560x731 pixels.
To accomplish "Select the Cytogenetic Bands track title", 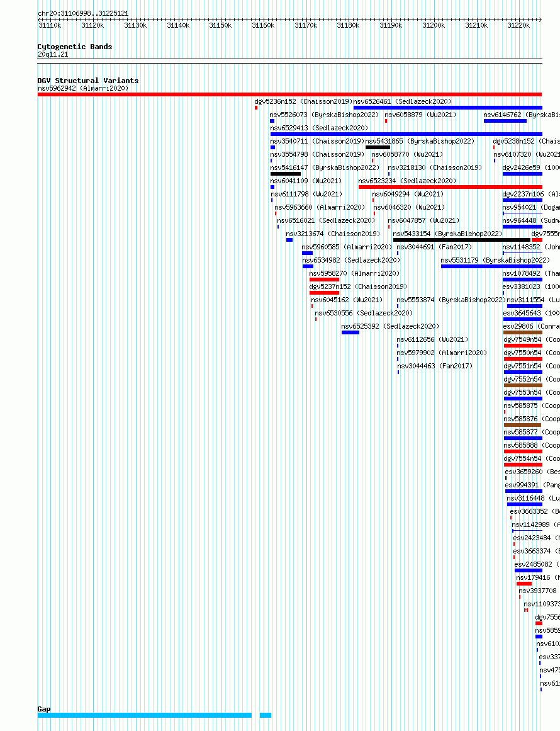I will click(74, 47).
